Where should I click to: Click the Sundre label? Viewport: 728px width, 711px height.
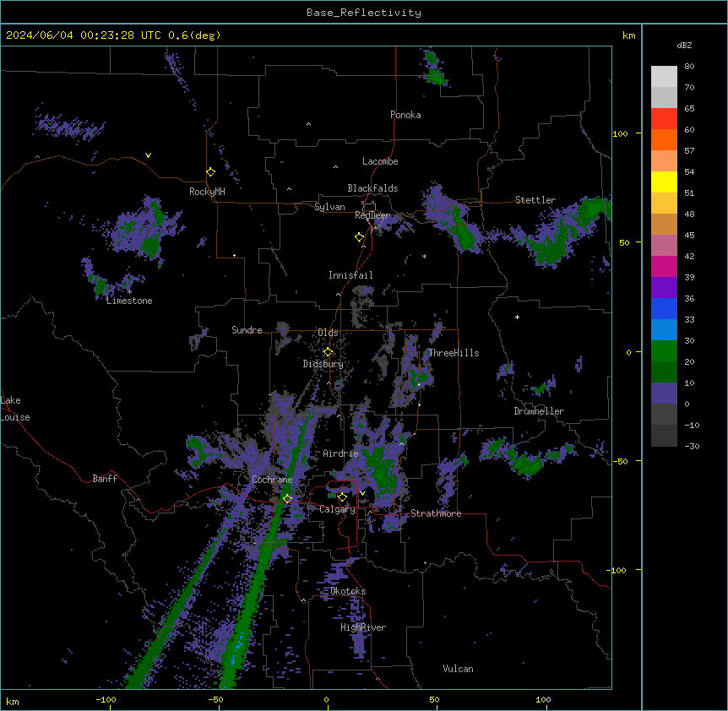click(x=247, y=330)
